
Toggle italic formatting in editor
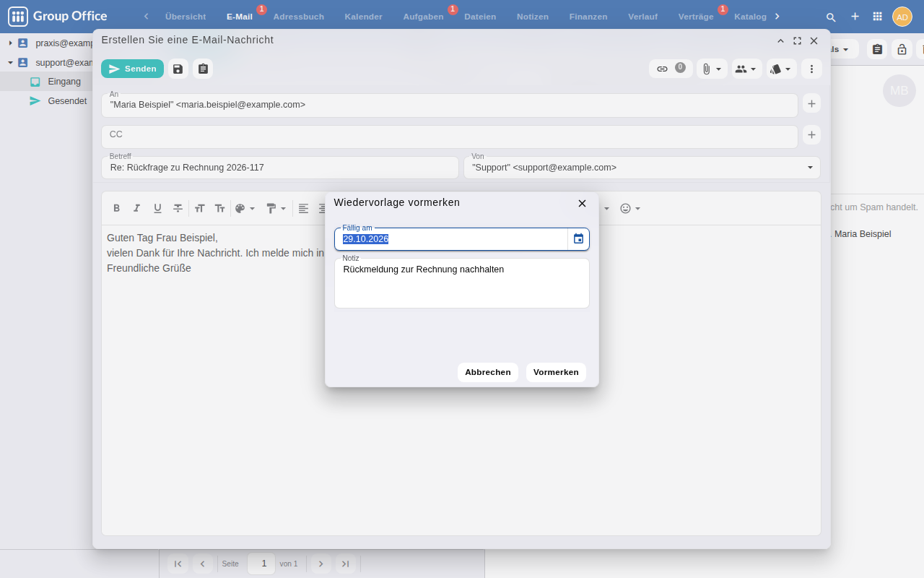(x=136, y=208)
